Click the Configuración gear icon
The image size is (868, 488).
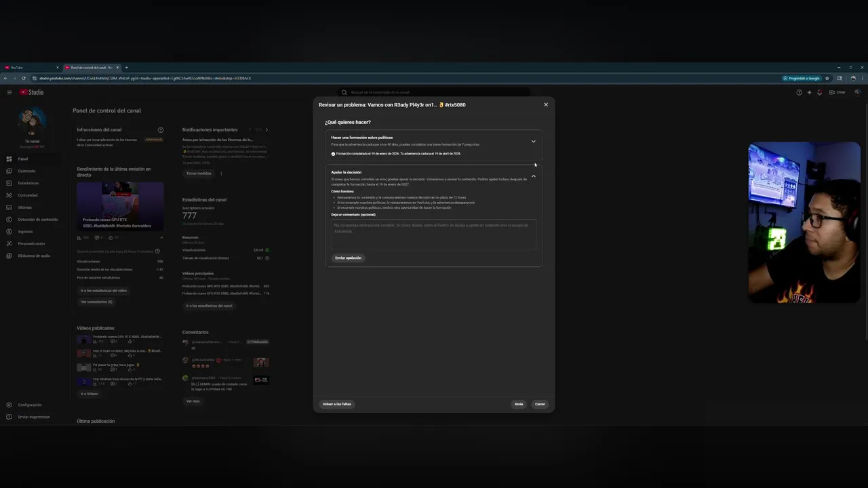(x=9, y=405)
